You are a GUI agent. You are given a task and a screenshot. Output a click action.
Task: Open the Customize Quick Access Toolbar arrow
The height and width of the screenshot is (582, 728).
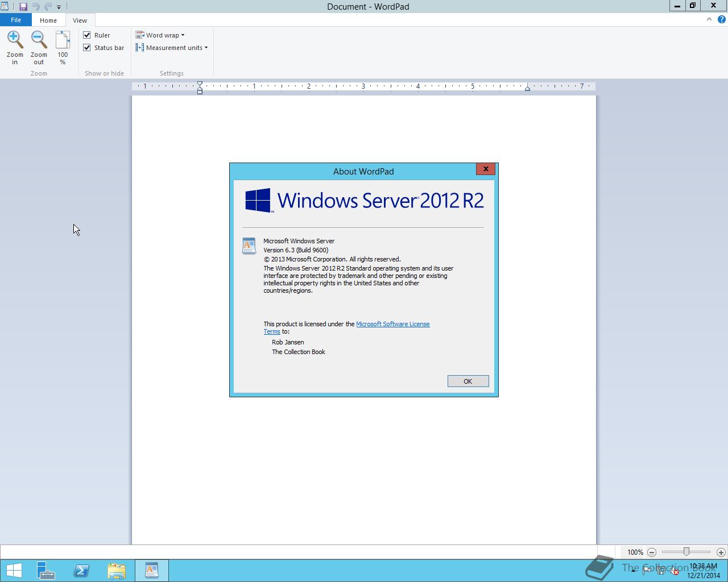pos(59,7)
